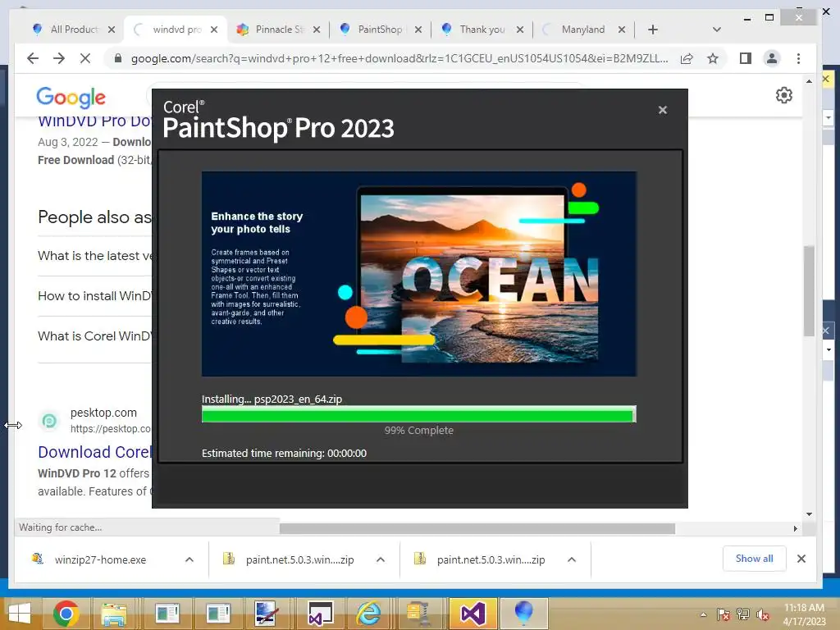Expand options for first paint.net zip
This screenshot has height=630, width=840.
pos(381,559)
